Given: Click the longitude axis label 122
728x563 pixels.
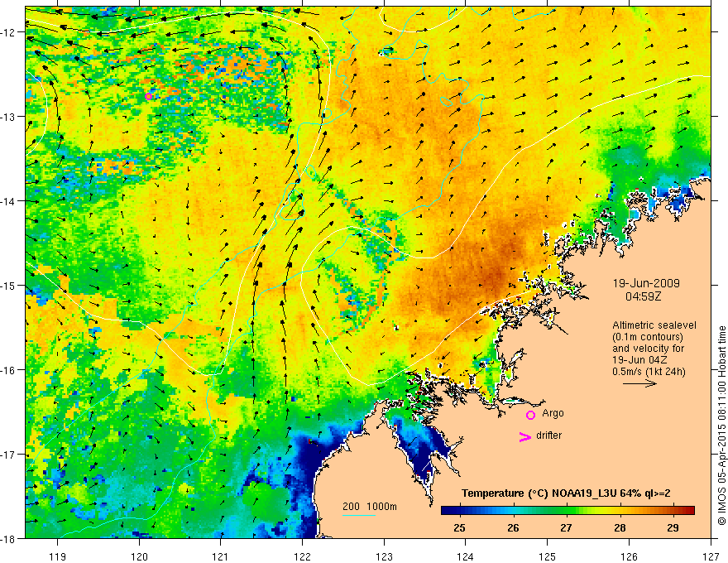Looking at the screenshot, I should coord(302,556).
